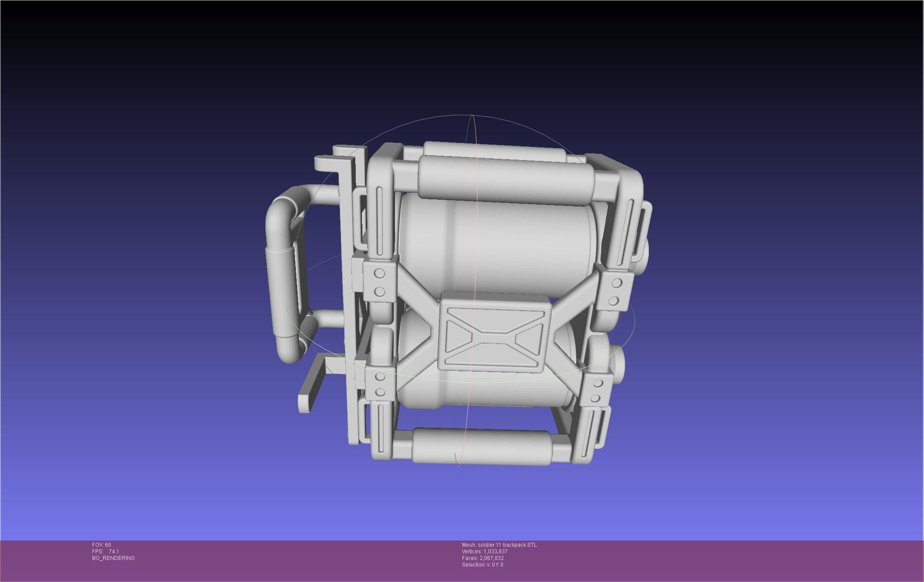Select the 'FPS: 74.1' status text

click(105, 552)
